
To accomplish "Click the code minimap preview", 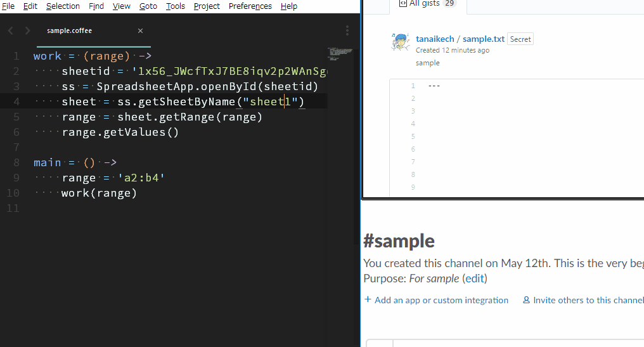I will [340, 53].
